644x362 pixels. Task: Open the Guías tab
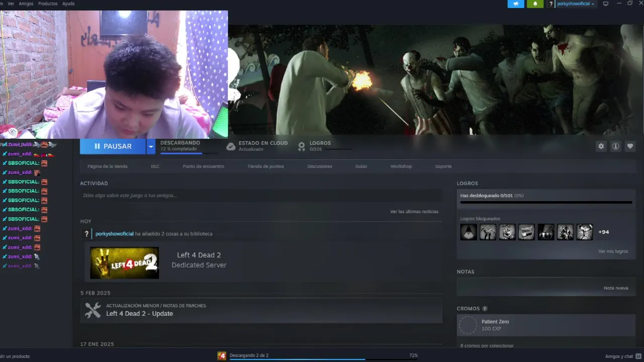click(361, 166)
